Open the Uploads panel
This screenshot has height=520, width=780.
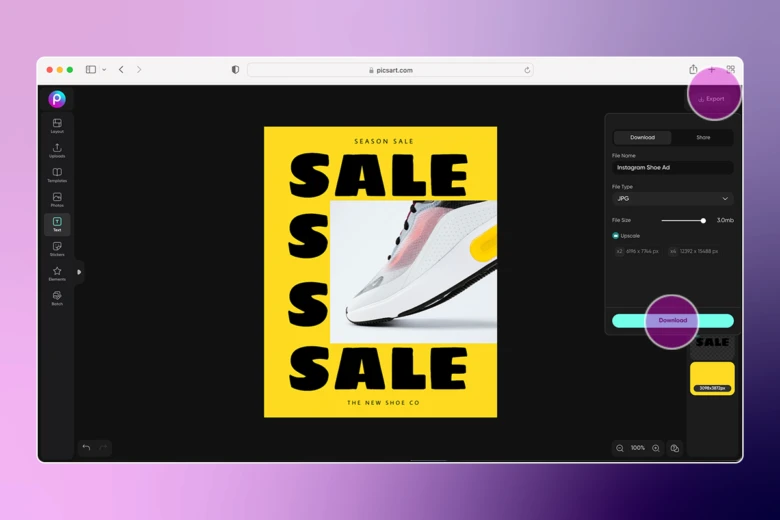click(x=57, y=150)
